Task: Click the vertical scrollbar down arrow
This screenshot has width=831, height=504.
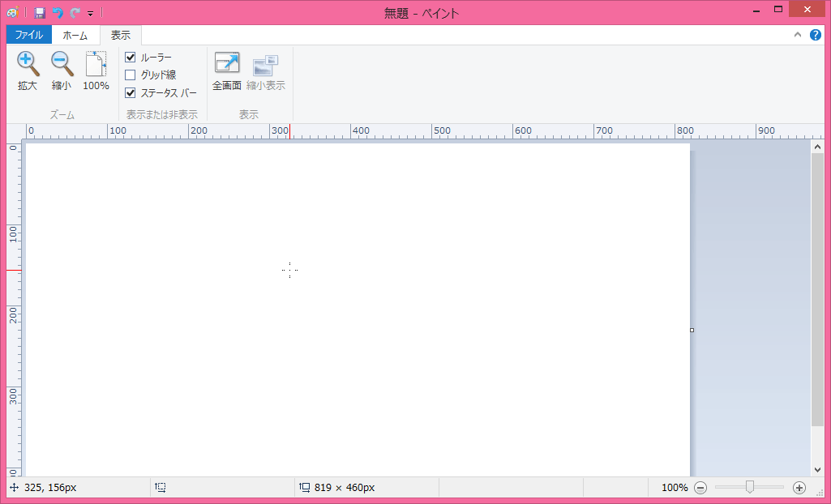Action: point(817,470)
